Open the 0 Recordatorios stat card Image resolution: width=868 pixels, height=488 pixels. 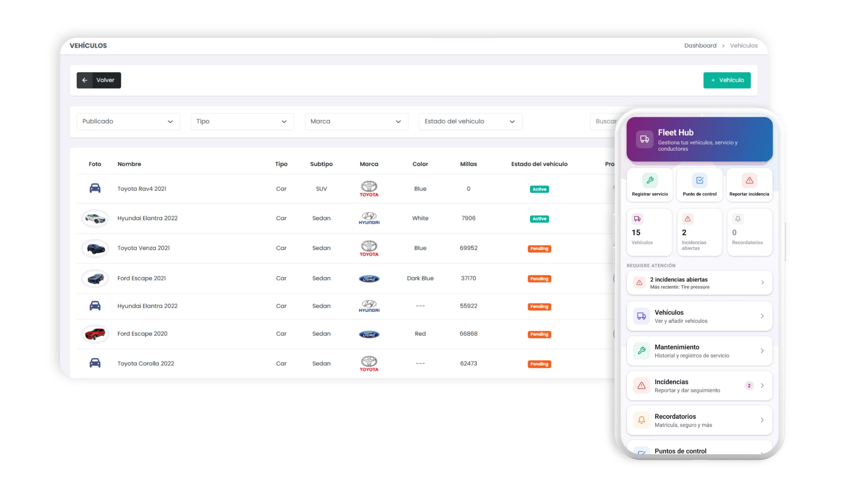point(750,232)
